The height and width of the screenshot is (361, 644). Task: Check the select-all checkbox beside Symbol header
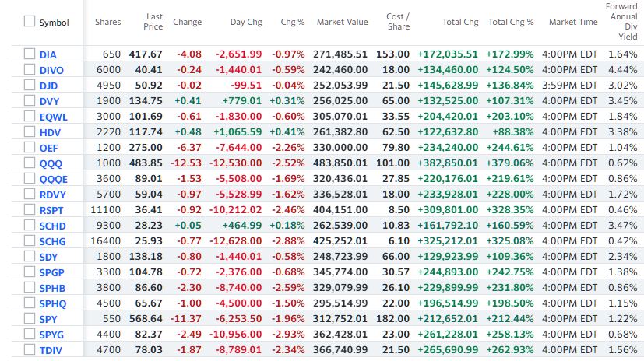pos(30,22)
